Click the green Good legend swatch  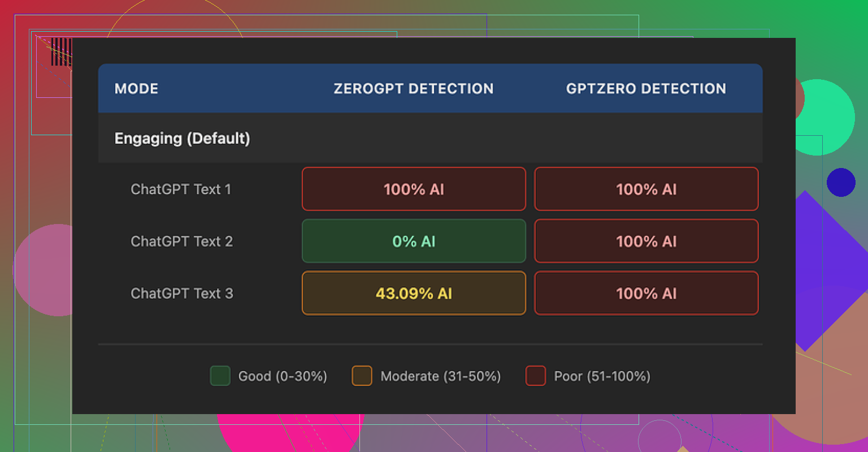220,376
